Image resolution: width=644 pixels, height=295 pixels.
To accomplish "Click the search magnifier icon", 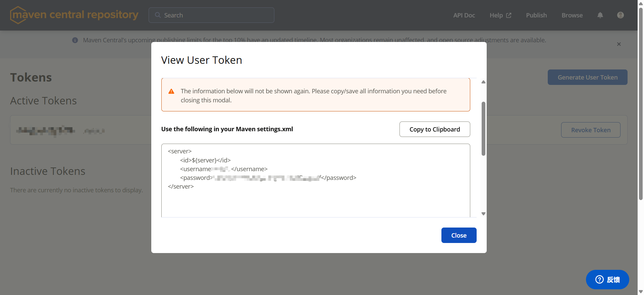I will 158,15.
